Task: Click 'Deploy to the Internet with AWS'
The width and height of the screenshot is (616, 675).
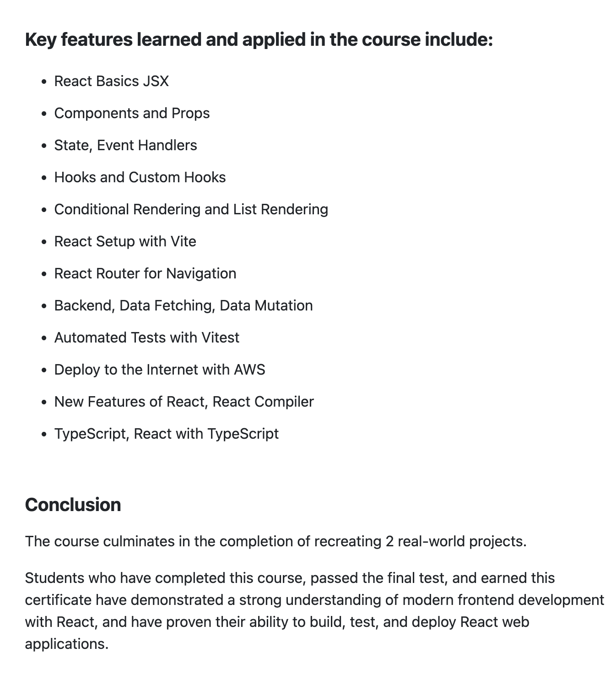Action: click(160, 370)
